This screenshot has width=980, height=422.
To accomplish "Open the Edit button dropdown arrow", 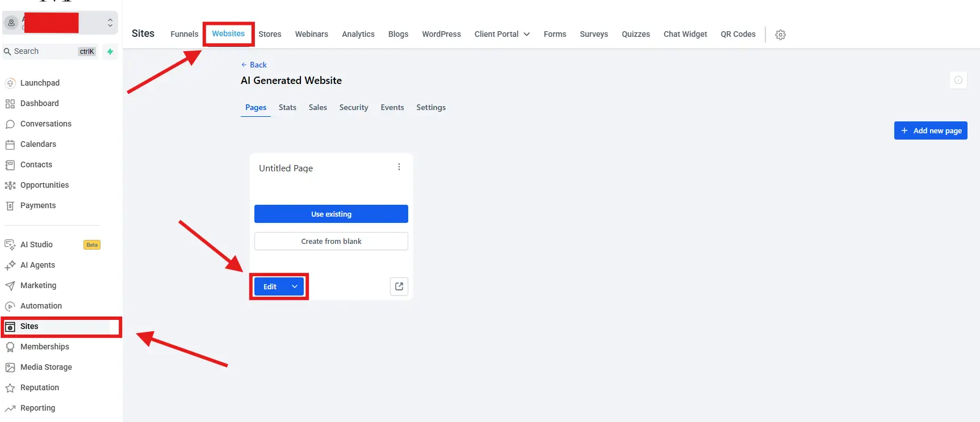I will coord(295,286).
